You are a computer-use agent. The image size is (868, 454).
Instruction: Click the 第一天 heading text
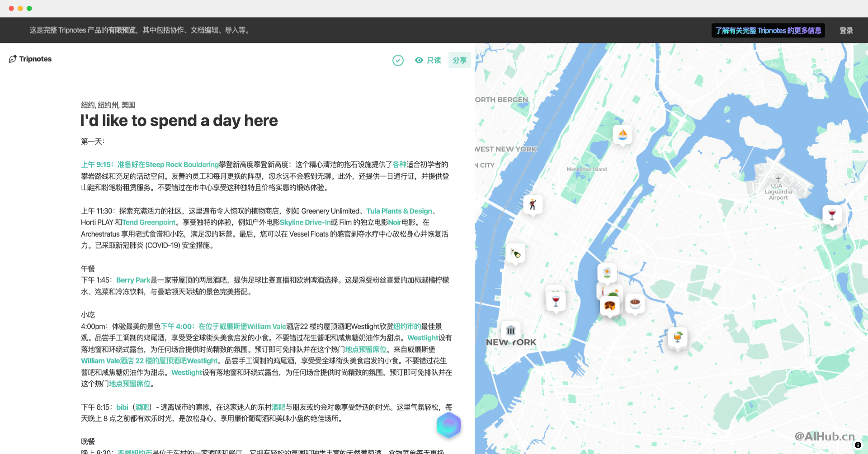point(93,141)
